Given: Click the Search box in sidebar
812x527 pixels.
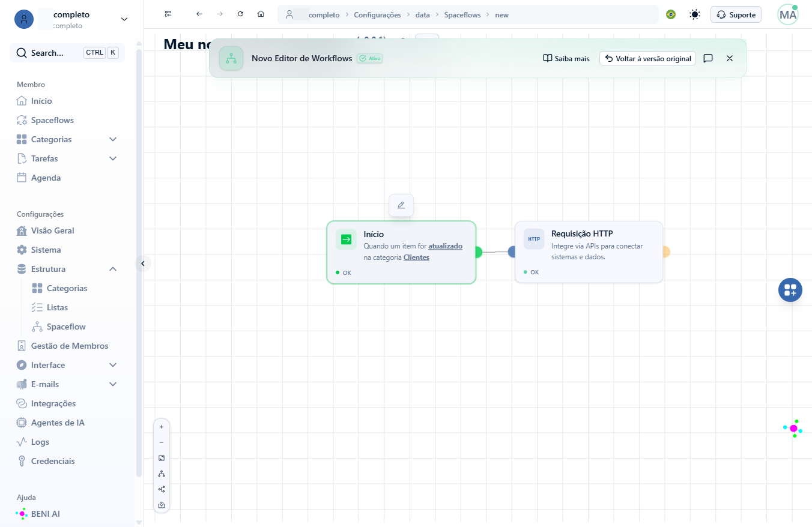Looking at the screenshot, I should click(67, 53).
